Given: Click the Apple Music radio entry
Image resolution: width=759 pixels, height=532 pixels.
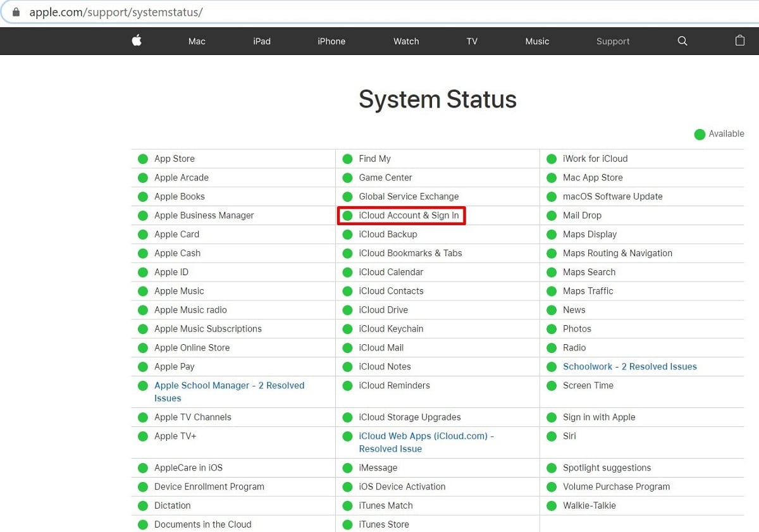Looking at the screenshot, I should [x=190, y=310].
